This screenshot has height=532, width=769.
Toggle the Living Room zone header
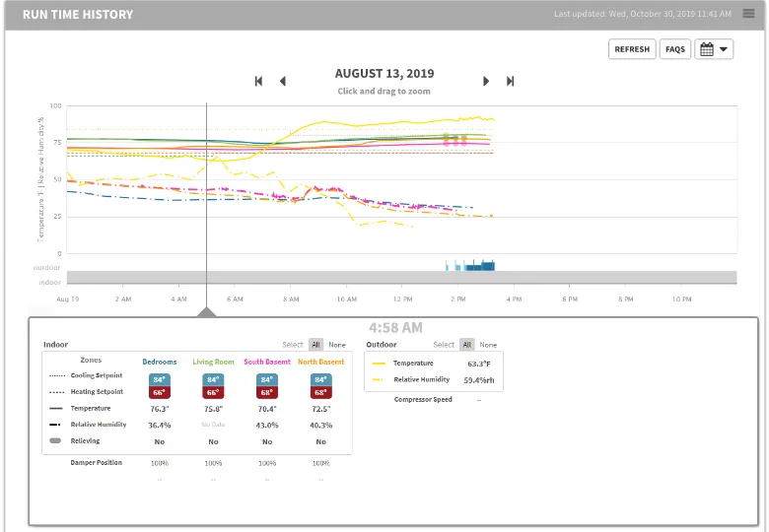[213, 362]
